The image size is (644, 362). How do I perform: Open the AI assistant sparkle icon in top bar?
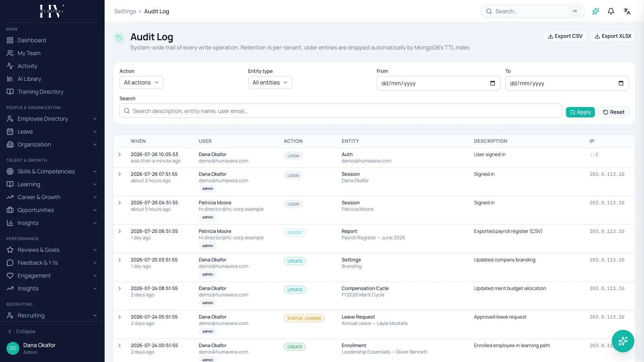(x=596, y=11)
